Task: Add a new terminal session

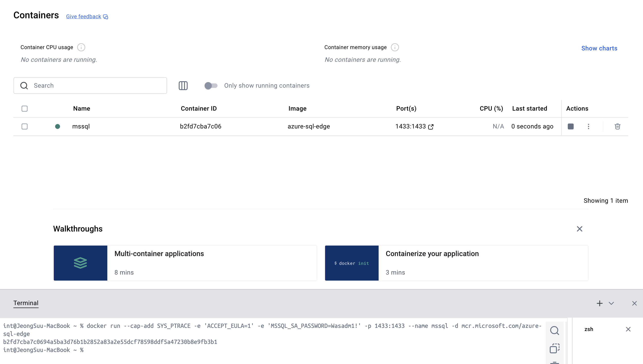Action: 599,303
